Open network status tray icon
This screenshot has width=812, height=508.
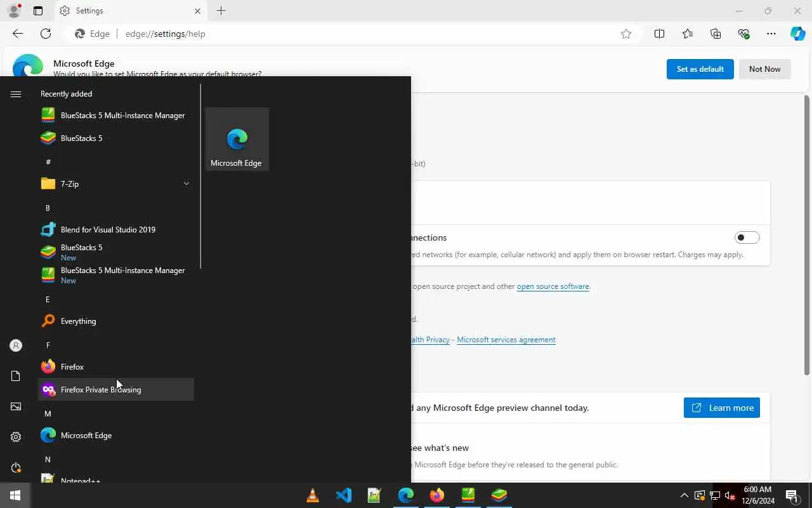(715, 495)
